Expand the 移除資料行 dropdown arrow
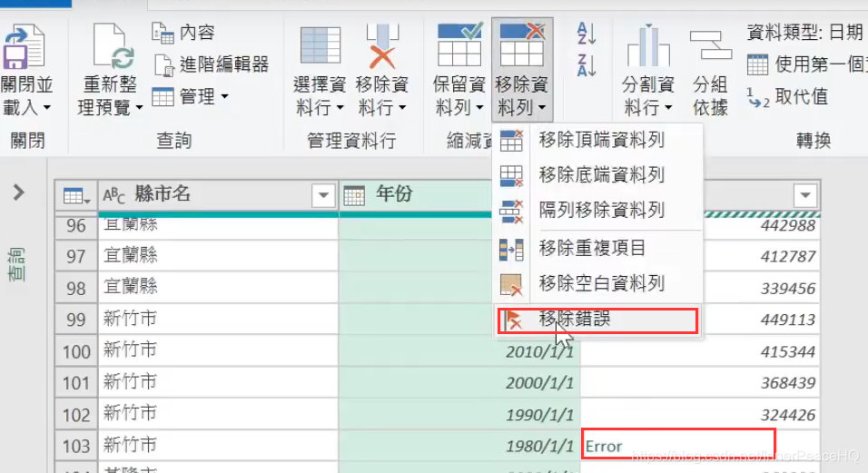 coord(402,107)
